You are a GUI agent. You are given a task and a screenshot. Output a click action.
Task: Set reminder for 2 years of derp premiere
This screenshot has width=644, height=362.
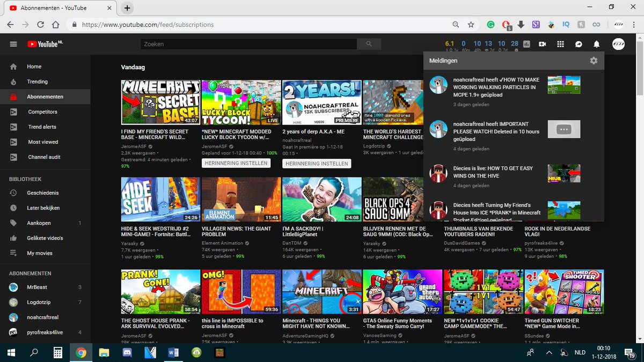pos(317,163)
